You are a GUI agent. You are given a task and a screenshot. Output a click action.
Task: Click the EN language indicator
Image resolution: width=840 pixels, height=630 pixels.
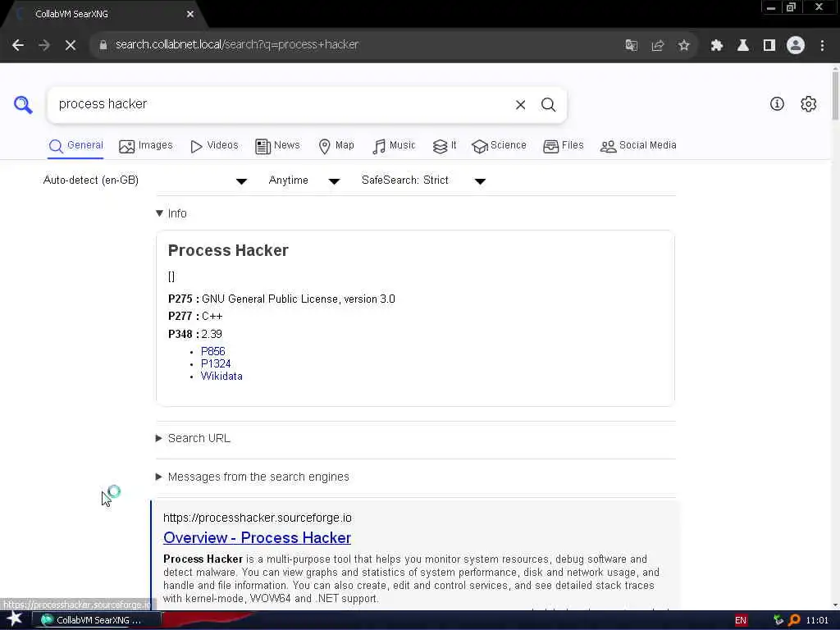[741, 620]
